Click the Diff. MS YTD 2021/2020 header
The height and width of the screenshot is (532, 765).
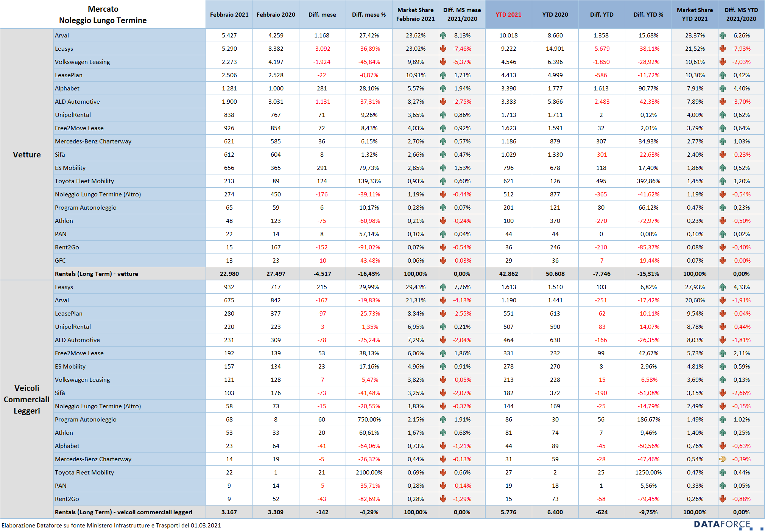point(741,14)
